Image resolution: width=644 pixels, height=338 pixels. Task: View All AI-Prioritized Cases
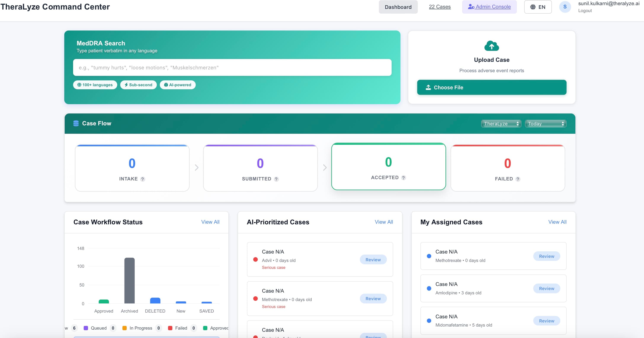click(x=384, y=222)
